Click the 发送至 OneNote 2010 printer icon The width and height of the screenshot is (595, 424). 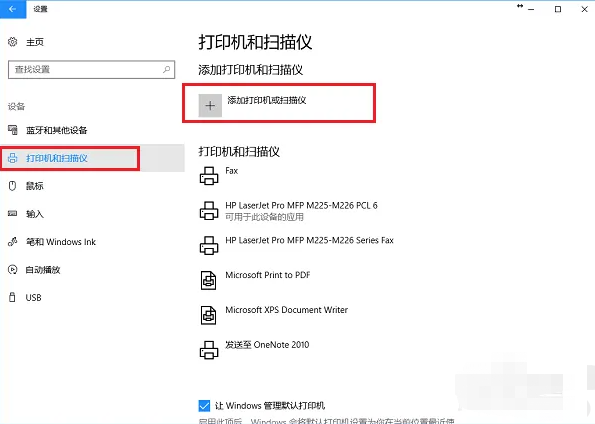pyautogui.click(x=209, y=350)
